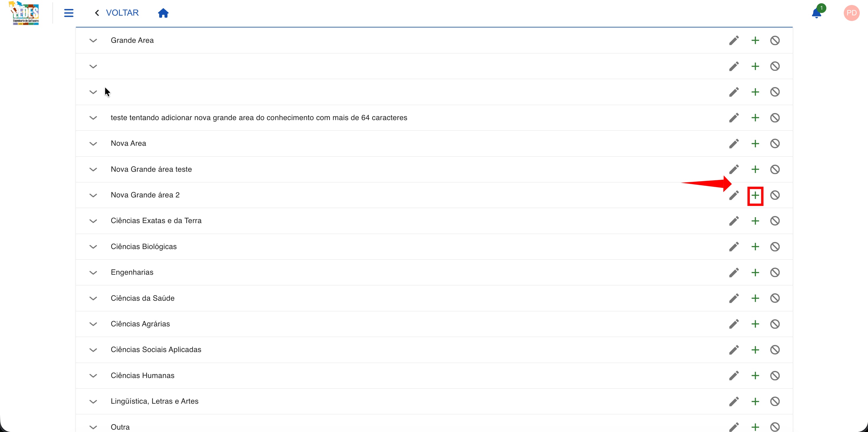Viewport: 868px width, 432px height.
Task: Add a sub-area under Ciências da Saúde
Action: [x=755, y=298]
